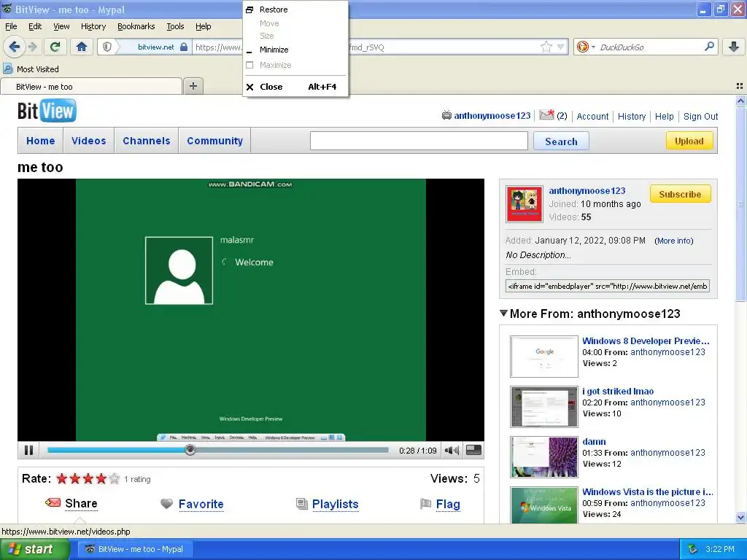Choose Minimize from the window menu

295,50
